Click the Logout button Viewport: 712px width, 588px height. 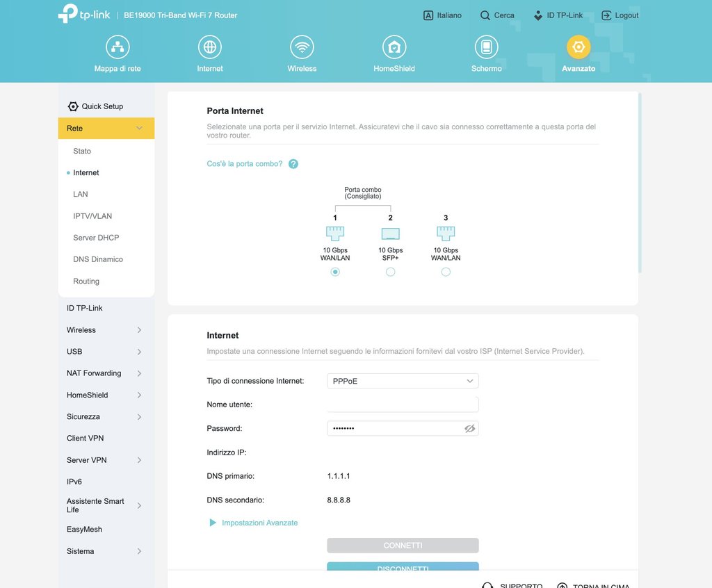coord(620,15)
